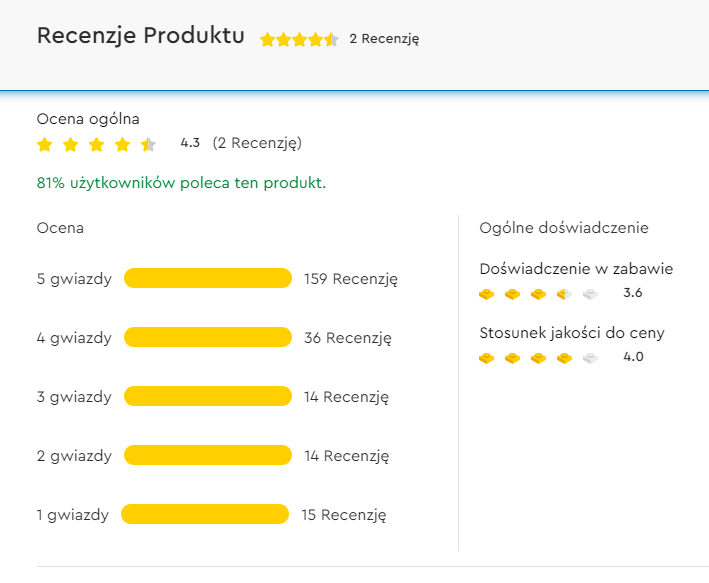Select the 3 gwiazdy rating bar

click(x=207, y=397)
